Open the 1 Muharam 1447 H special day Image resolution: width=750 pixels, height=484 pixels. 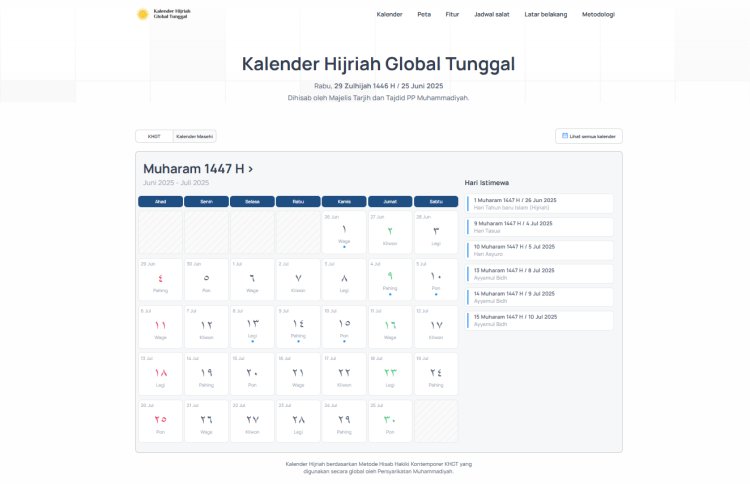point(540,204)
